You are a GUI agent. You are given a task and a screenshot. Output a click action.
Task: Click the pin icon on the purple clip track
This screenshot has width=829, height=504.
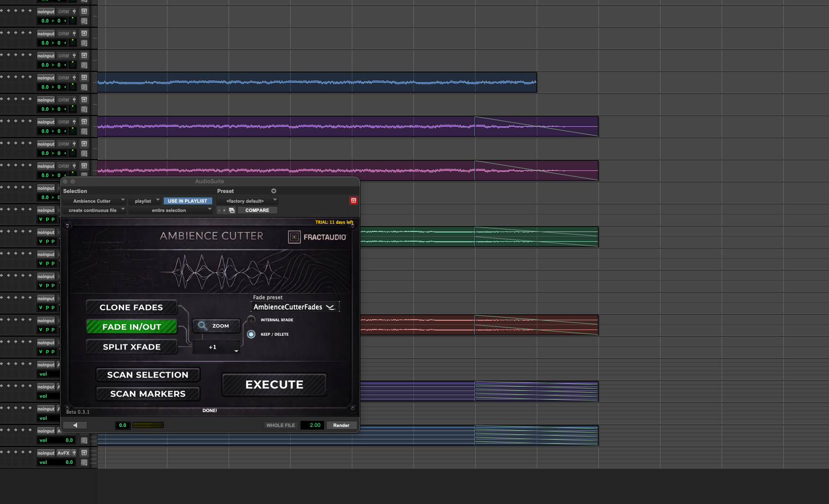coord(74,122)
